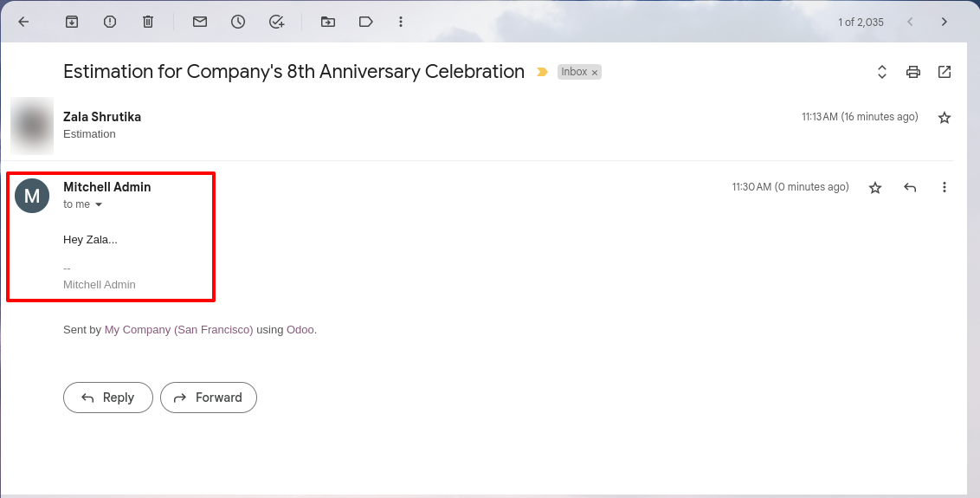Star Zala Shrutika's message
This screenshot has height=498, width=980.
945,118
